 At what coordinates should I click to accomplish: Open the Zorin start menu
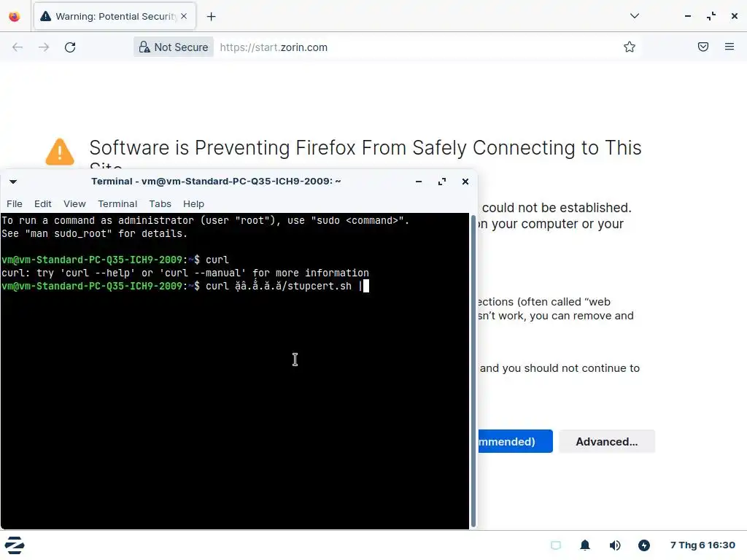(15, 545)
